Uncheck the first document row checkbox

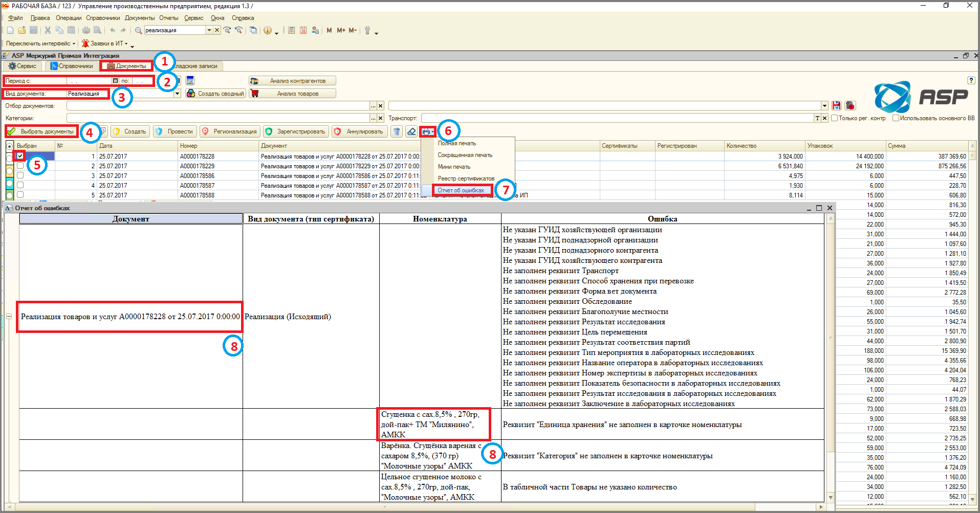20,155
